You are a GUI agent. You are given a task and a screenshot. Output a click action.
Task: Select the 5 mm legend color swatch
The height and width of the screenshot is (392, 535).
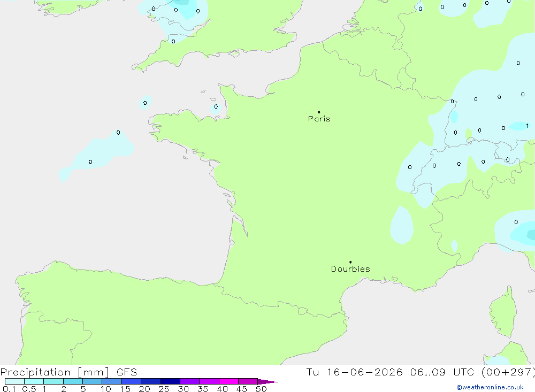(x=93, y=381)
